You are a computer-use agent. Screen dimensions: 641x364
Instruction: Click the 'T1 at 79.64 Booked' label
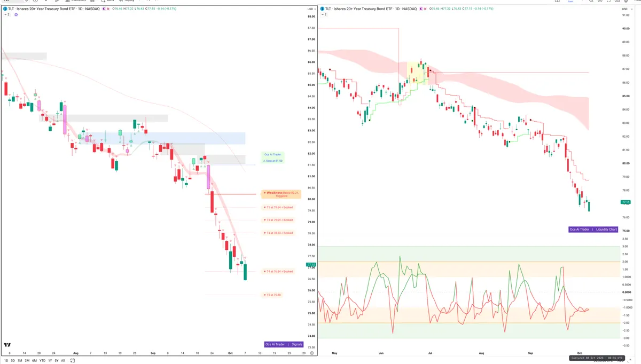click(x=278, y=207)
